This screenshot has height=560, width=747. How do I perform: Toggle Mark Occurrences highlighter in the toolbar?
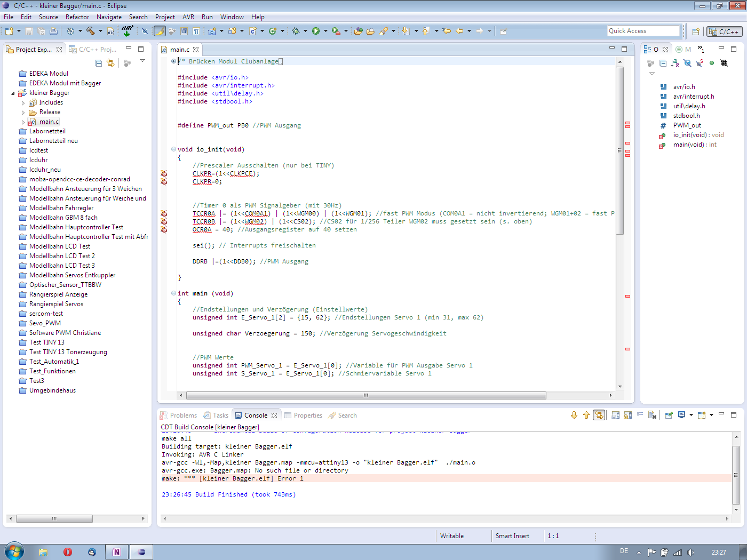[x=160, y=31]
